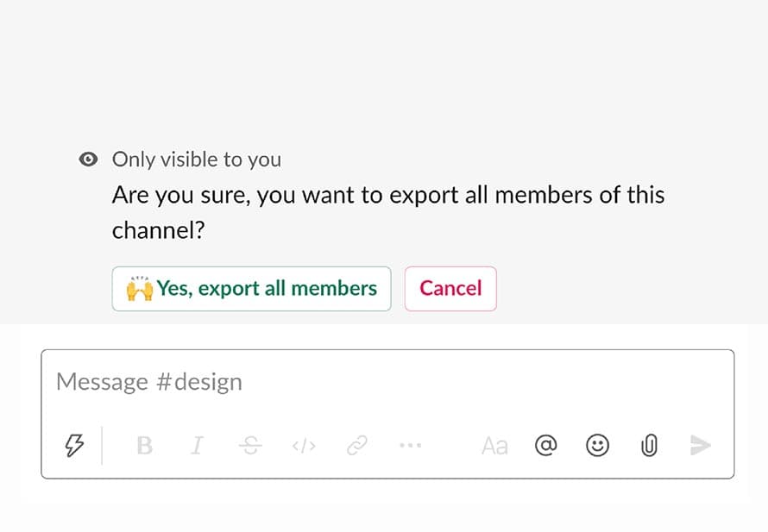This screenshot has height=532, width=768.
Task: Click the Only visible to you label
Action: point(196,160)
